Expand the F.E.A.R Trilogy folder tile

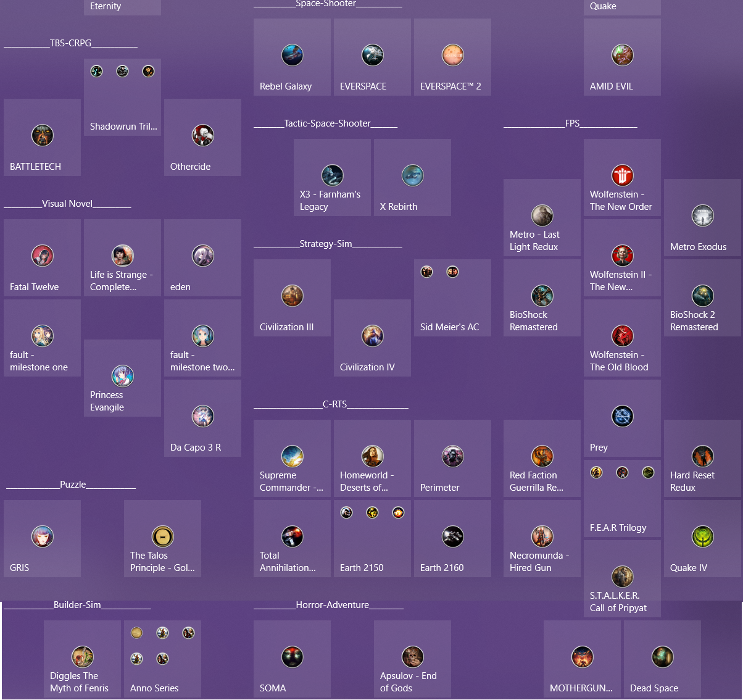point(622,498)
